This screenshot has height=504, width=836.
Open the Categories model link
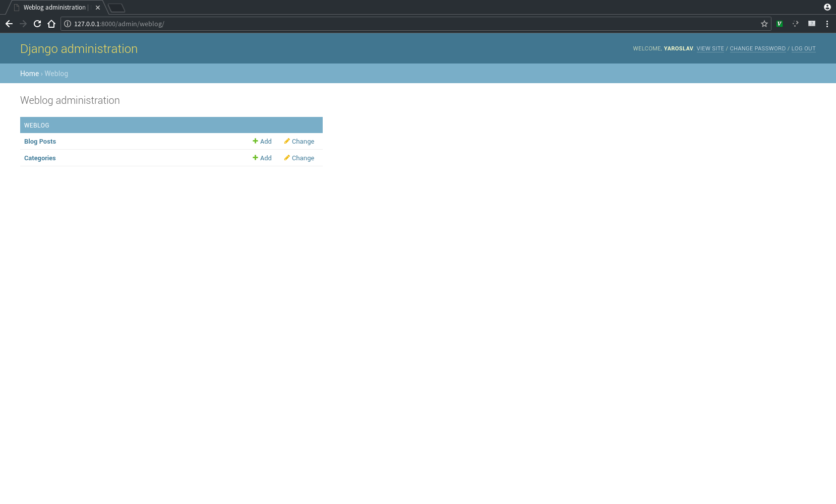point(40,158)
